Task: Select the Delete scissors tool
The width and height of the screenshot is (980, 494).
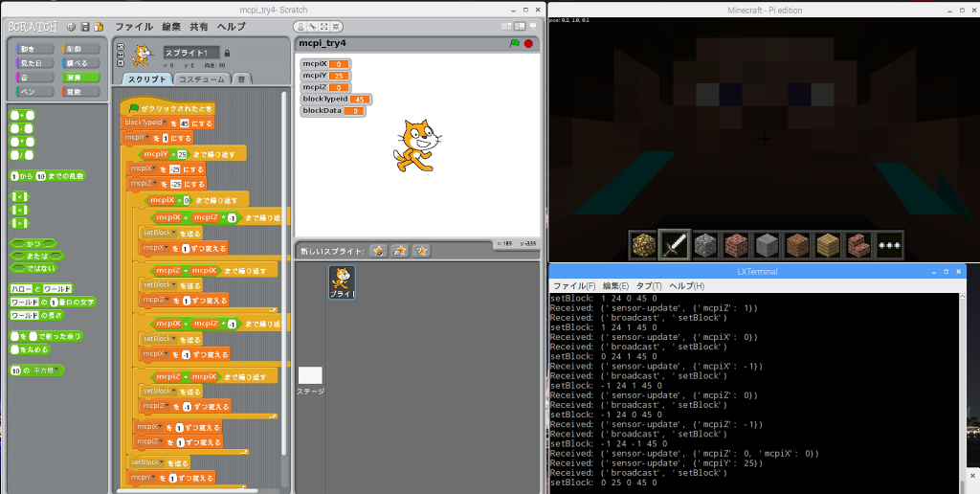Action: tap(313, 26)
